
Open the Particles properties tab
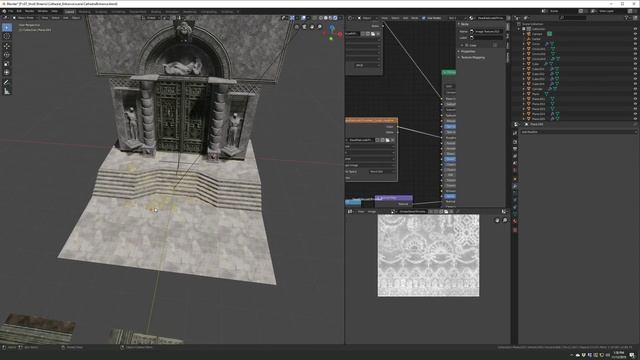point(515,193)
